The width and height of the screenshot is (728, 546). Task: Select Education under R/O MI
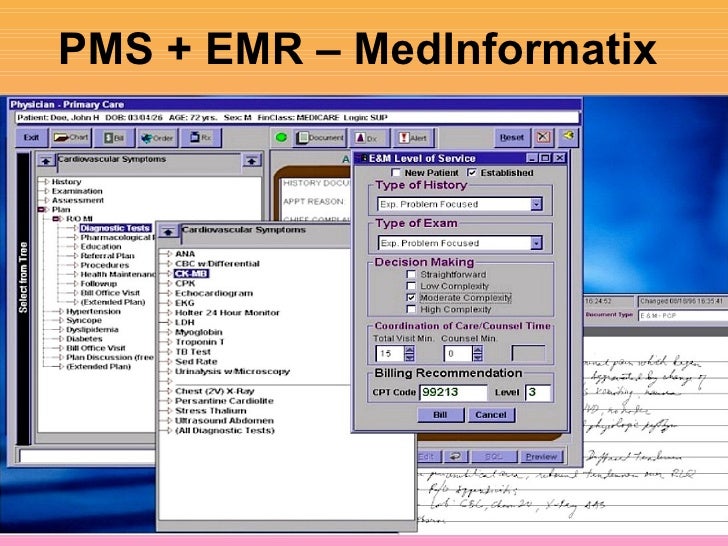point(101,247)
